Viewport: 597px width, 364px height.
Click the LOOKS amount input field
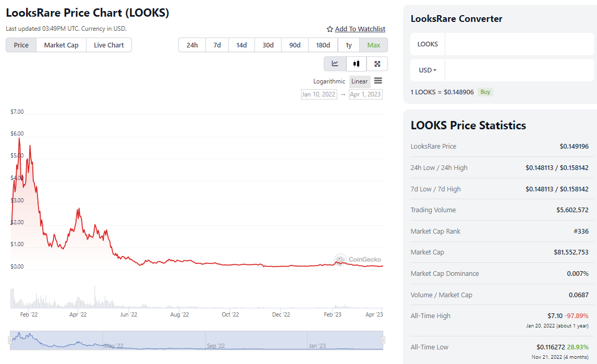click(519, 44)
